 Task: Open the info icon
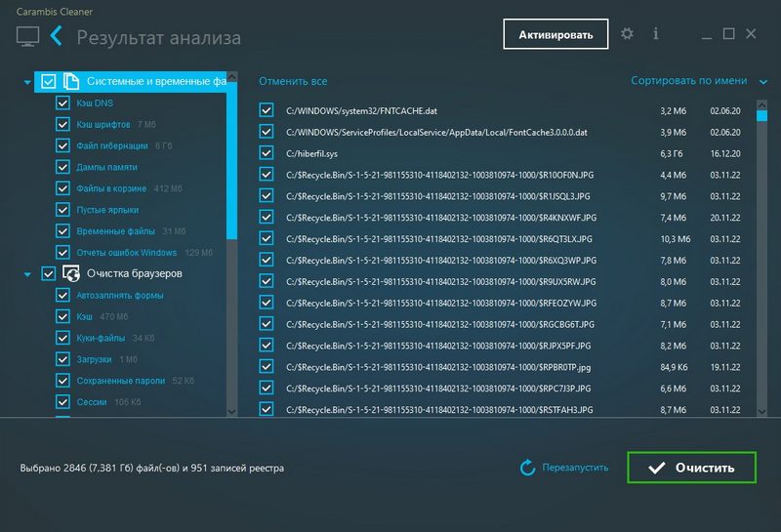pos(655,33)
